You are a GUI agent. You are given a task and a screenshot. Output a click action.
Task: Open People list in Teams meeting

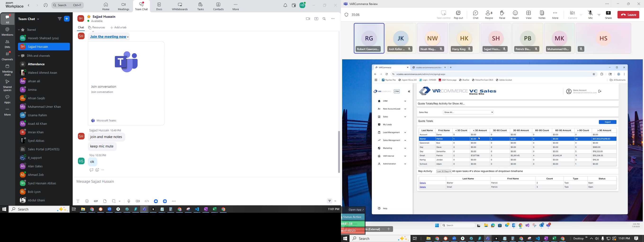489,15
